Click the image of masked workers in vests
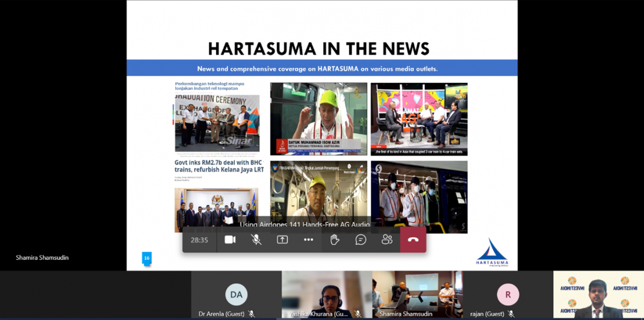 point(419,197)
